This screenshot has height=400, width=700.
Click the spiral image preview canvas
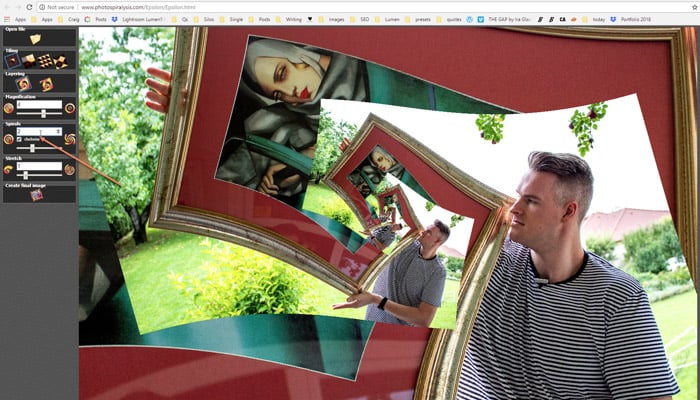coord(389,213)
